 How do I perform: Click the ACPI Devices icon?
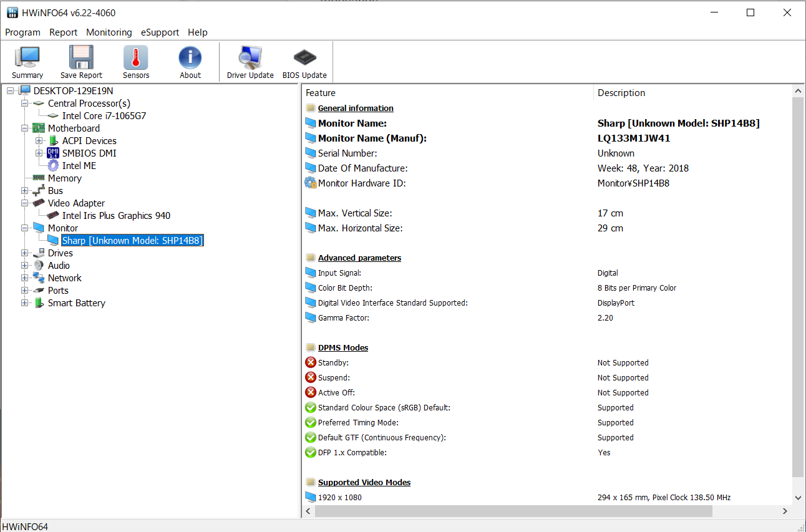point(53,141)
